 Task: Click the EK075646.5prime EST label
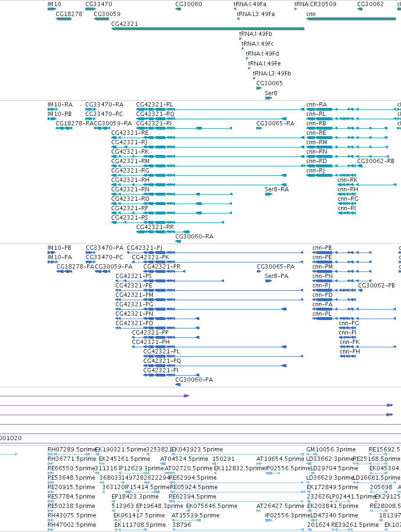coord(212,506)
